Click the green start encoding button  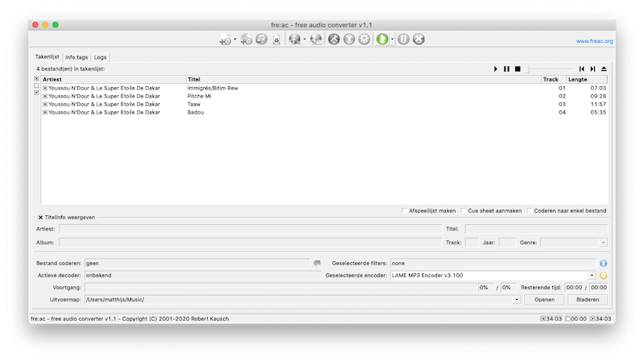382,39
